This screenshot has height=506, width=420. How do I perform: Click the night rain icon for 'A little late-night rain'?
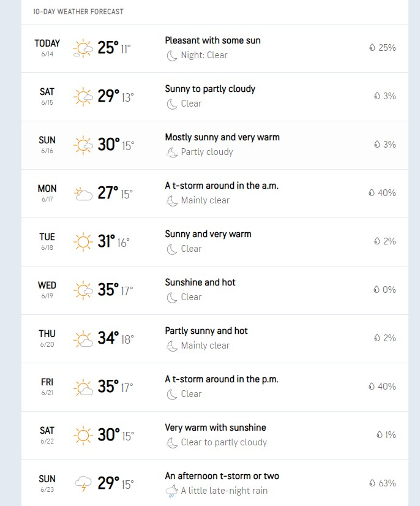pos(172,491)
